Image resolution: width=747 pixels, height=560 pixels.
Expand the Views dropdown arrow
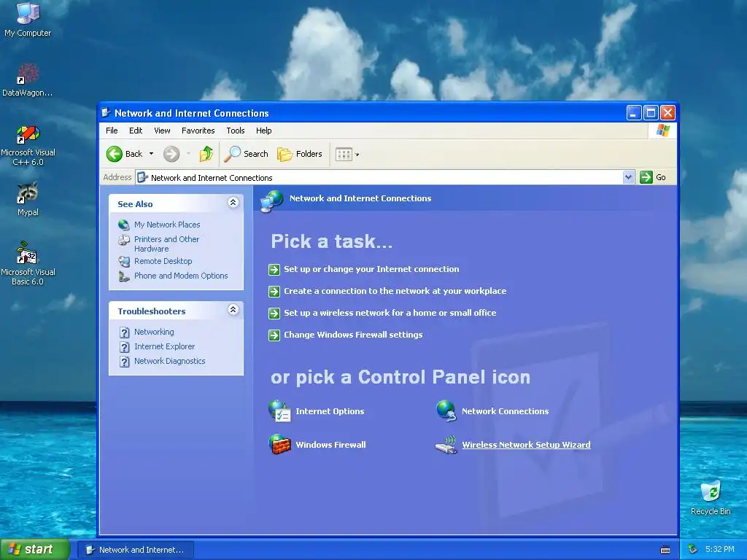357,155
